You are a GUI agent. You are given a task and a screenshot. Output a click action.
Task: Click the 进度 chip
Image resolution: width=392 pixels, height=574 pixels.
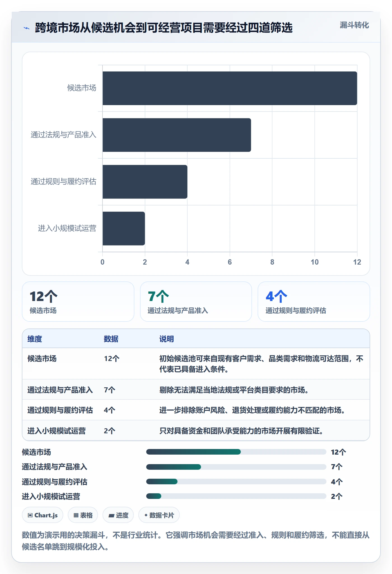(x=118, y=515)
